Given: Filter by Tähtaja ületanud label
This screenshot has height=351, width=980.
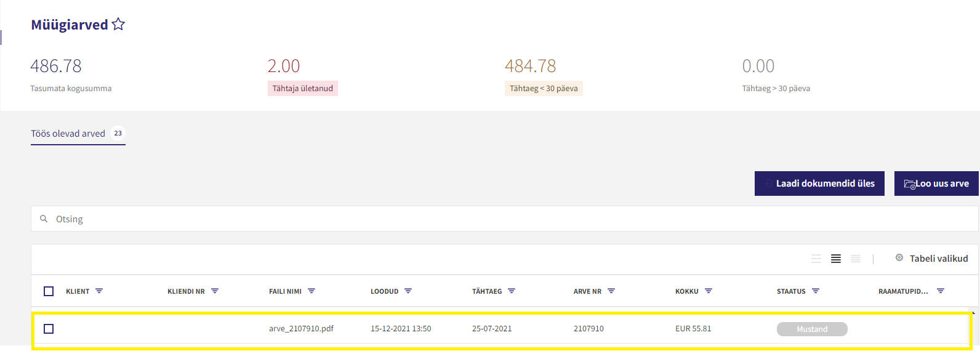Looking at the screenshot, I should [x=303, y=89].
